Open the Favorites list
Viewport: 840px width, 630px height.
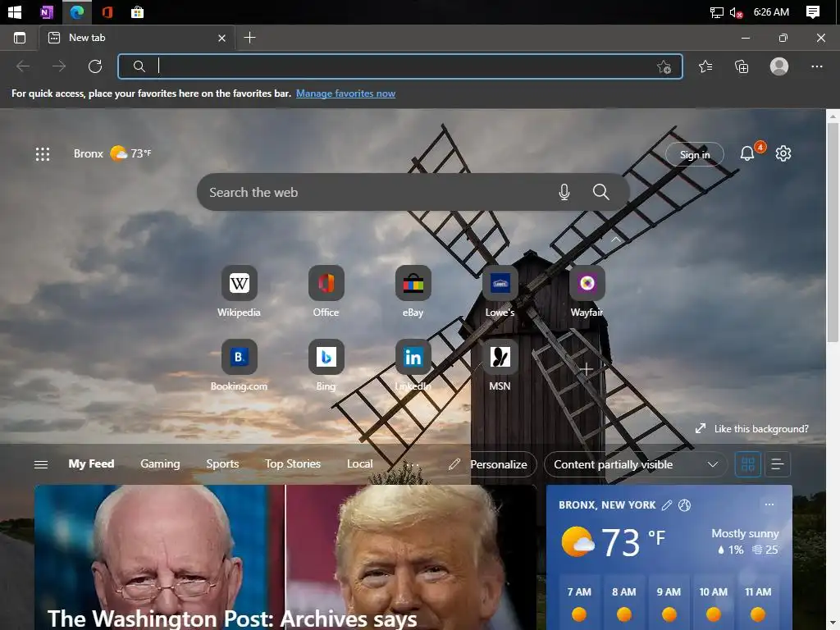[x=705, y=66]
